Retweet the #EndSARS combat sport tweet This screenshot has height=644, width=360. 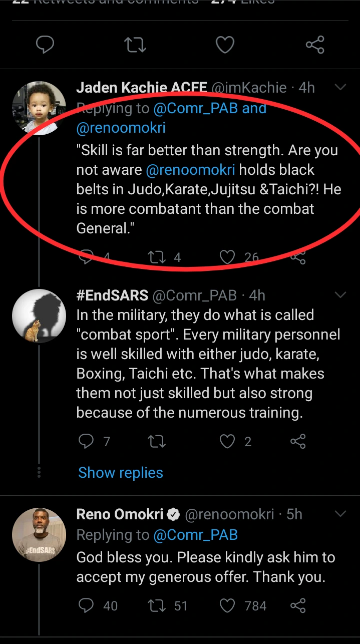157,441
